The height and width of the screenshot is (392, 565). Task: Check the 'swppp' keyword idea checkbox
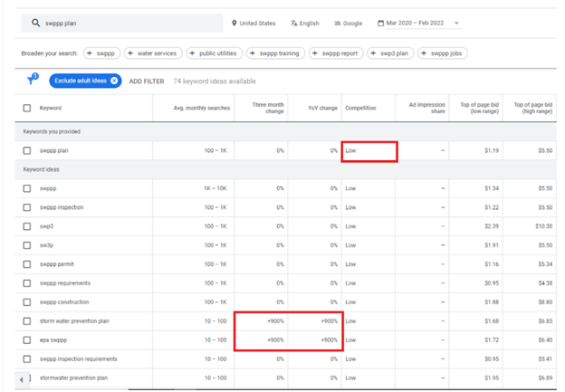27,188
